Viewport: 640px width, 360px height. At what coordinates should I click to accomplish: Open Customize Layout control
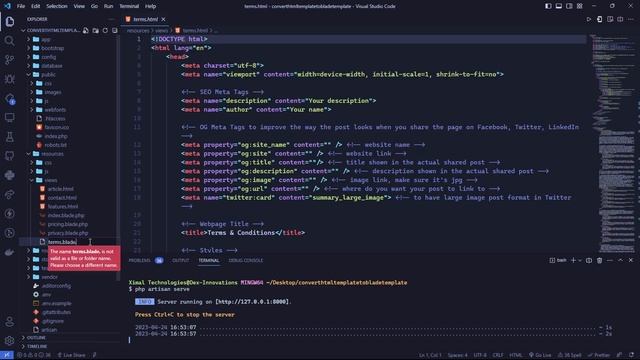coord(580,6)
